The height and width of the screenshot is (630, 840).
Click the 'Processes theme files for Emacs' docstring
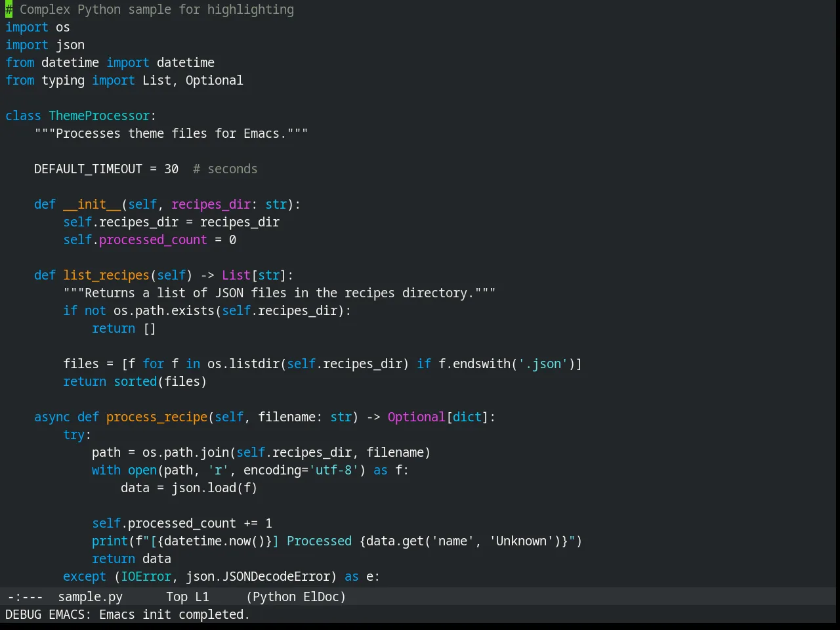171,133
